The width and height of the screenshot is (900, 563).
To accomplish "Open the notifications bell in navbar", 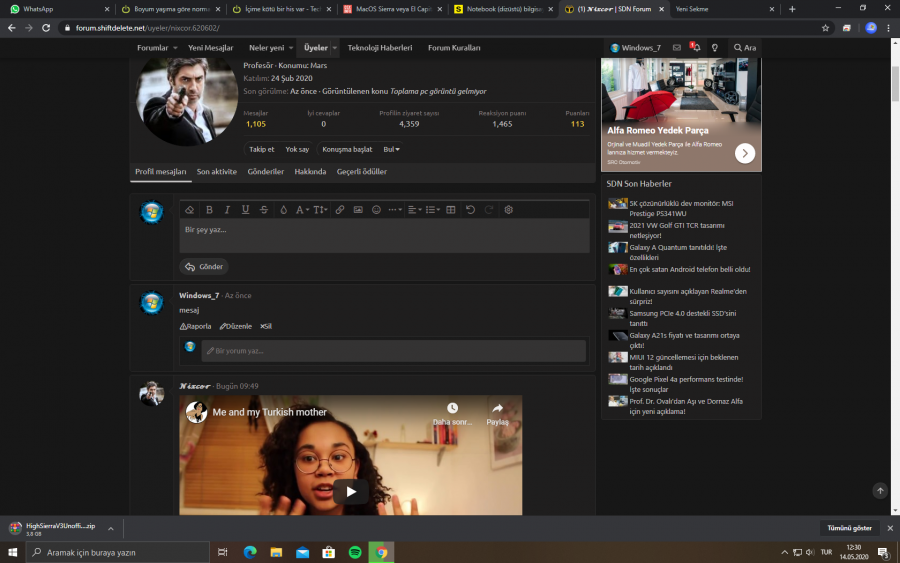I will coord(695,48).
